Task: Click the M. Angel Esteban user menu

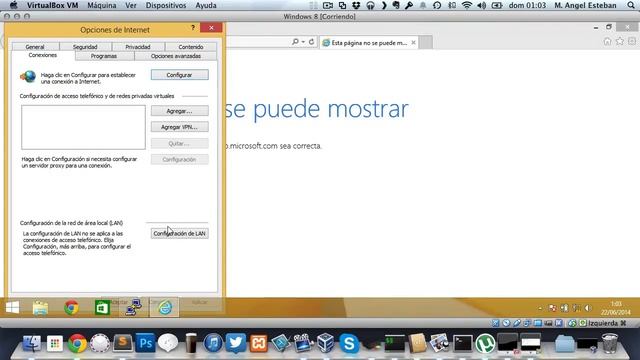Action: 585,5
